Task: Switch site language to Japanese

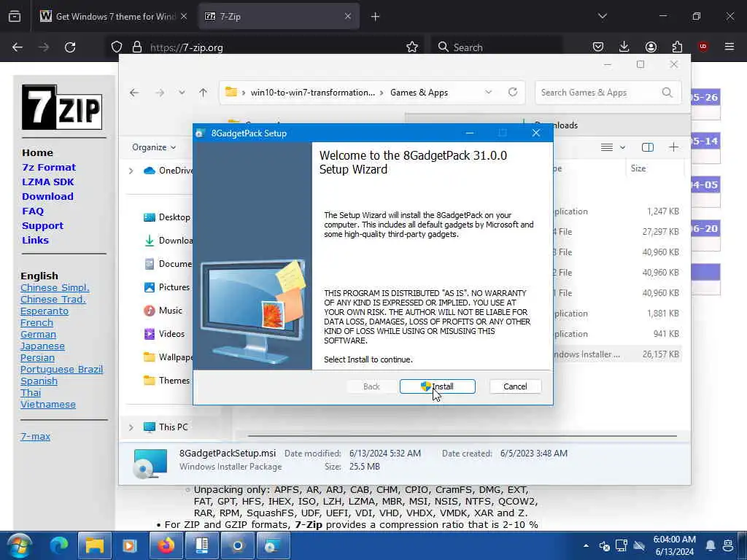Action: (42, 346)
